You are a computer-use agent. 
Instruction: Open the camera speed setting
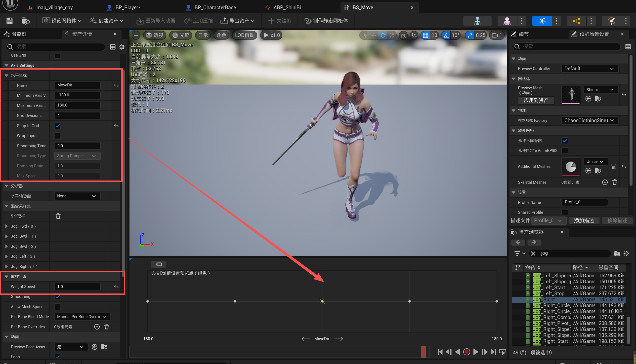coord(497,35)
